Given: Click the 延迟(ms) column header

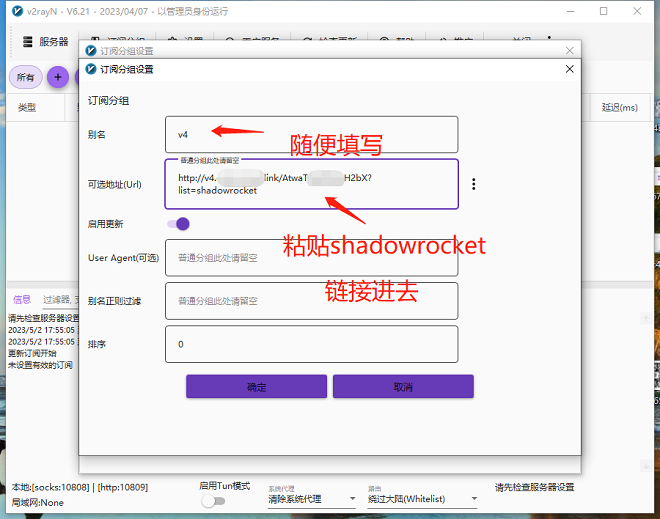Looking at the screenshot, I should click(x=620, y=108).
